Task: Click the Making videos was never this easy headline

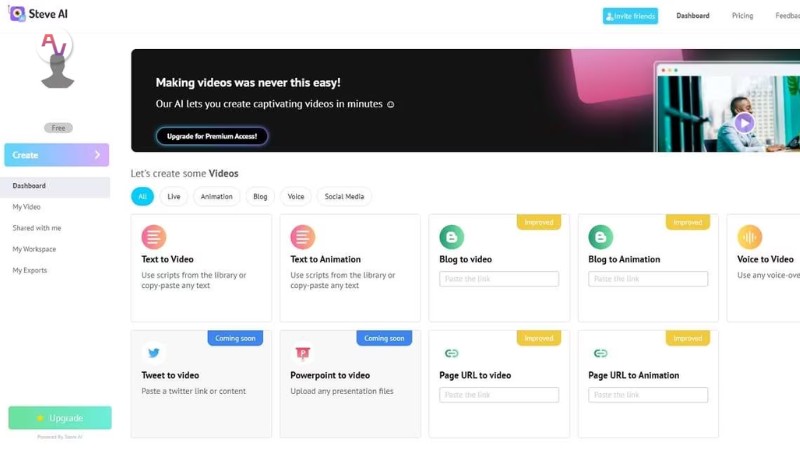Action: (x=248, y=83)
